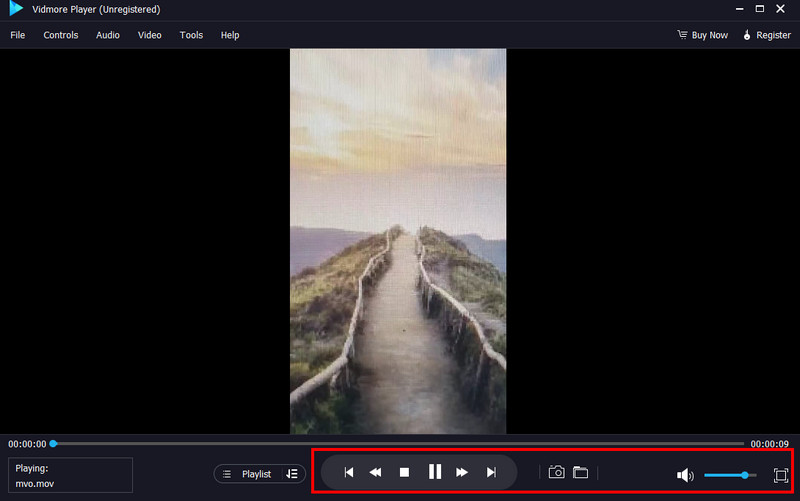Click the Playing: mvo.mov info box

pyautogui.click(x=70, y=475)
